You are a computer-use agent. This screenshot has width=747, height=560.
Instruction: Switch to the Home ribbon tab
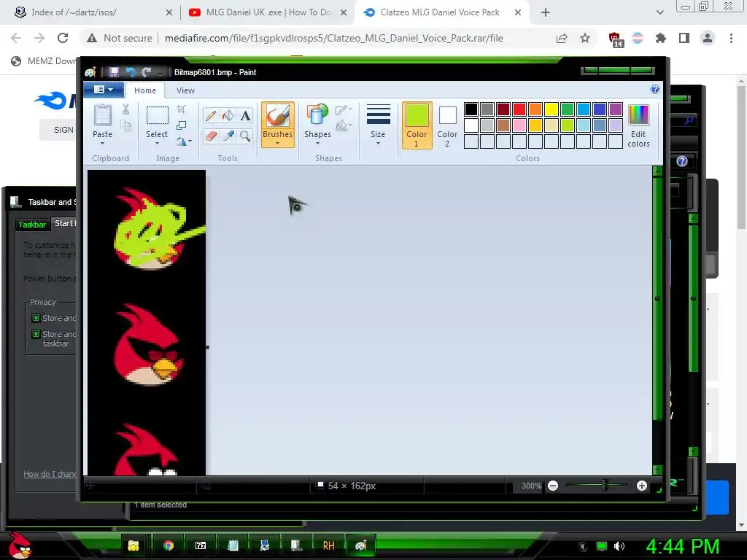[x=145, y=90]
